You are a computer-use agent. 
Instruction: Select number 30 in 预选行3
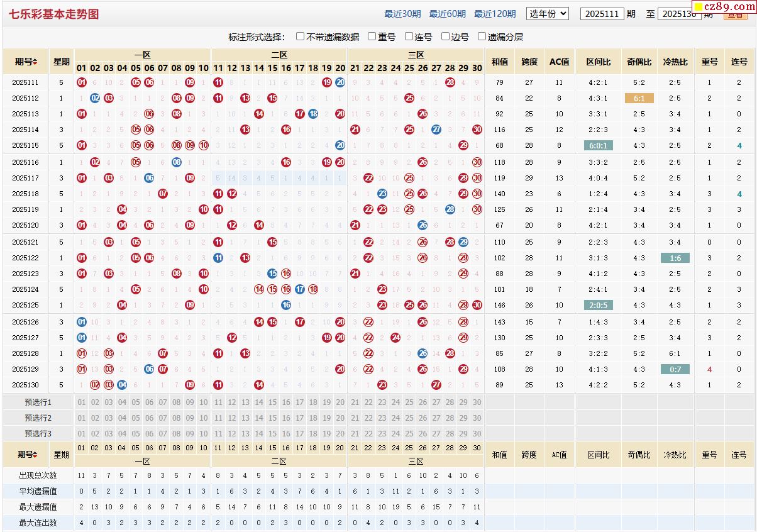click(x=477, y=434)
